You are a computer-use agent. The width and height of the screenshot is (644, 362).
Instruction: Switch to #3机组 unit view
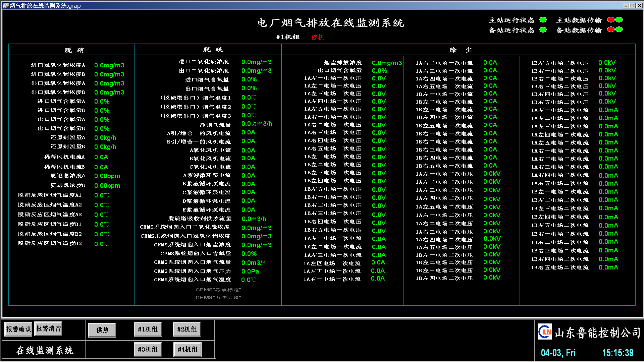pos(148,349)
